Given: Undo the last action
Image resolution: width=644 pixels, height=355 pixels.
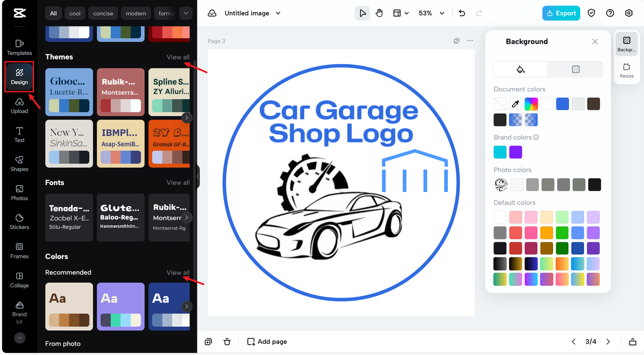Looking at the screenshot, I should coord(462,13).
